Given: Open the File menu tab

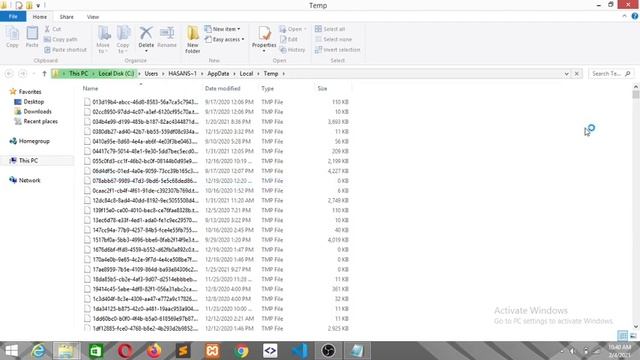Looking at the screenshot, I should point(13,17).
